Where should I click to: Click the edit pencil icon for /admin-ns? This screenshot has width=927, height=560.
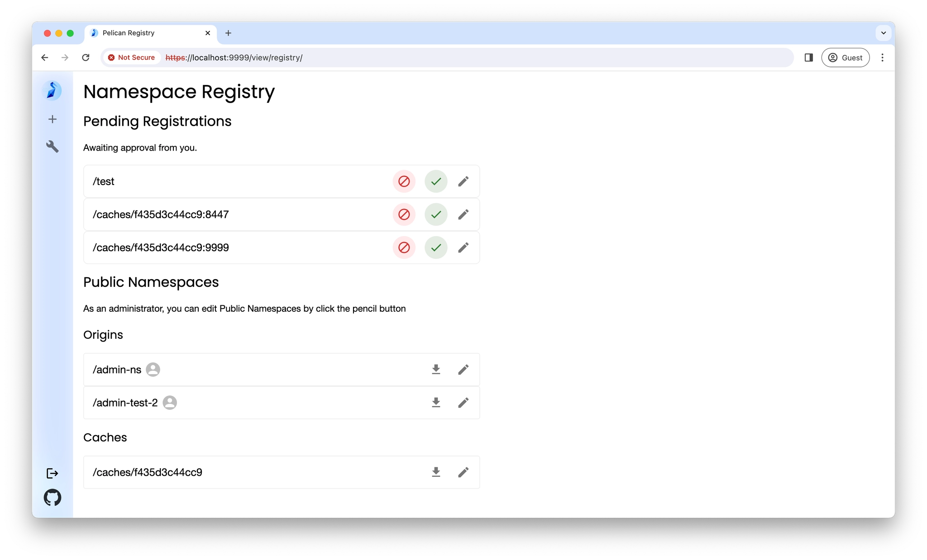tap(463, 370)
